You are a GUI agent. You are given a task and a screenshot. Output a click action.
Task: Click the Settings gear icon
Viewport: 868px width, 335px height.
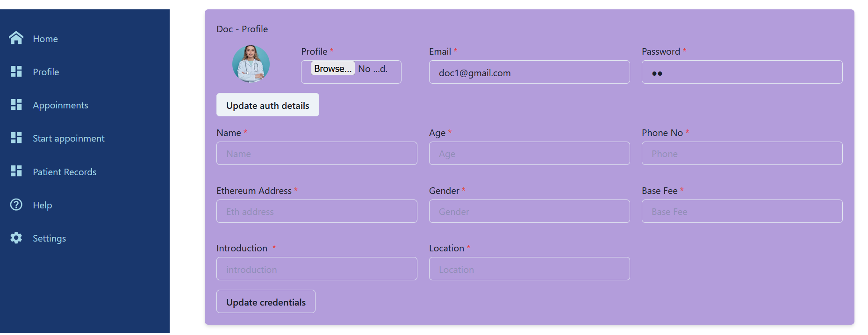(16, 238)
